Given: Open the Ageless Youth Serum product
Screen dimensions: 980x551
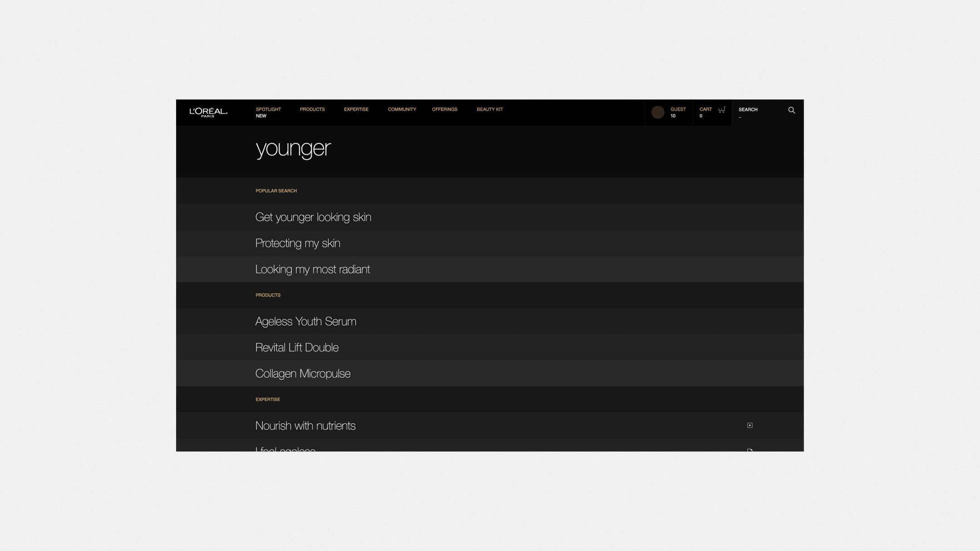Looking at the screenshot, I should click(x=490, y=322).
